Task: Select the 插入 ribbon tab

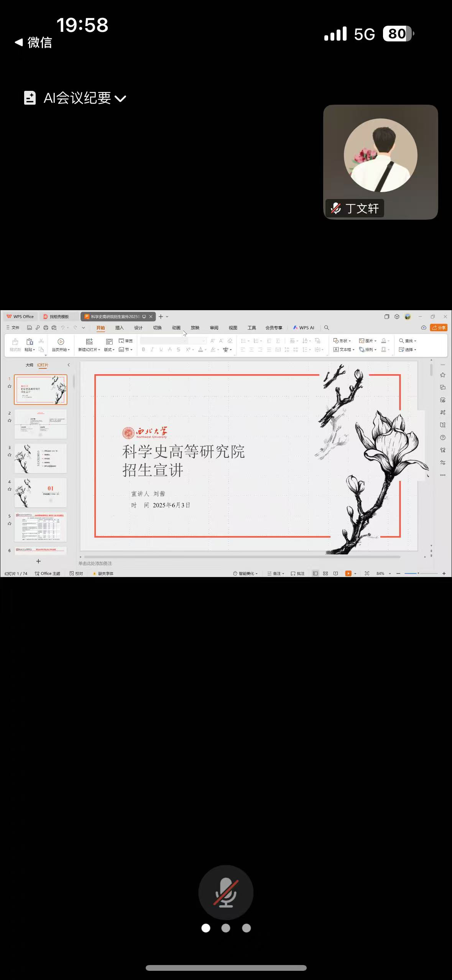Action: pyautogui.click(x=120, y=328)
